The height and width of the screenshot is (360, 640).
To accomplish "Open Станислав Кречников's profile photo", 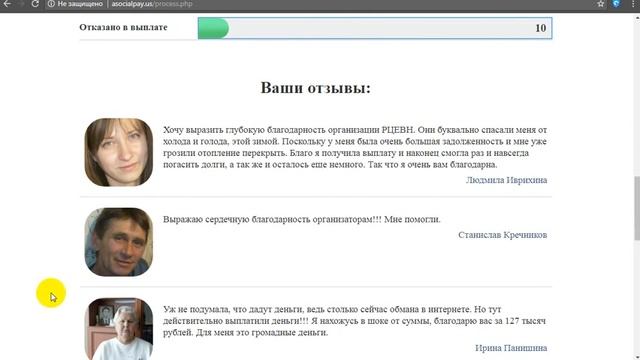I will click(x=119, y=242).
